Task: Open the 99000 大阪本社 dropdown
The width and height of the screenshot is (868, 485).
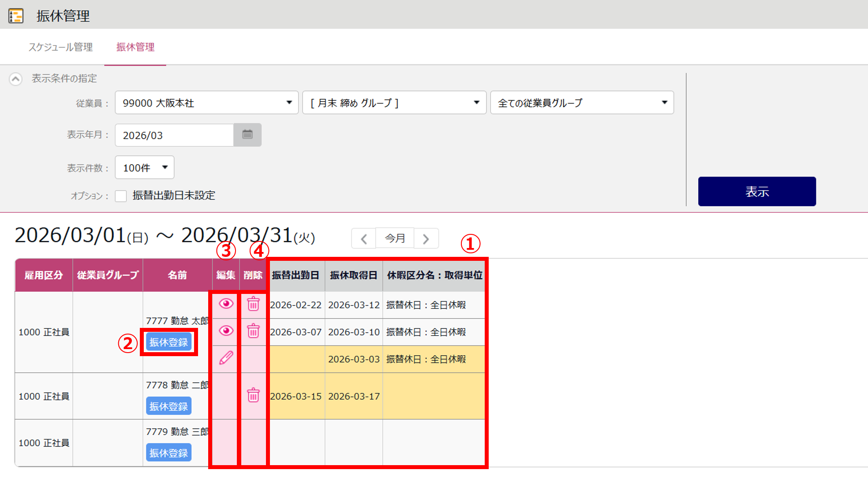Action: [x=206, y=103]
